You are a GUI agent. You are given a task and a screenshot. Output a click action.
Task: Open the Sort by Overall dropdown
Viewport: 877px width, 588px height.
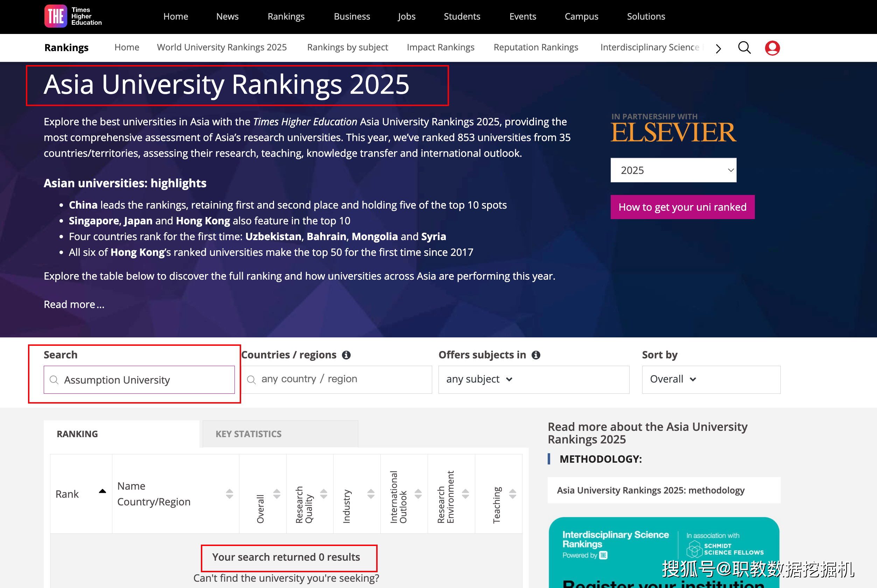point(673,379)
